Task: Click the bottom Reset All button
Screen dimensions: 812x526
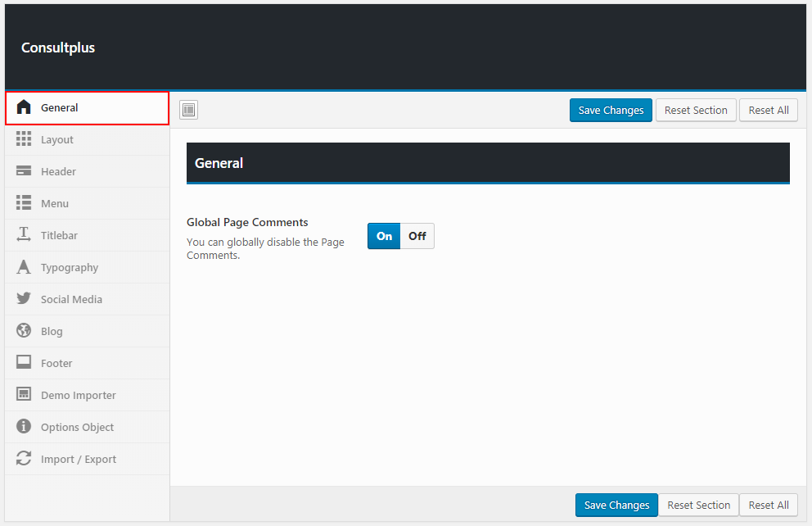Action: 768,506
